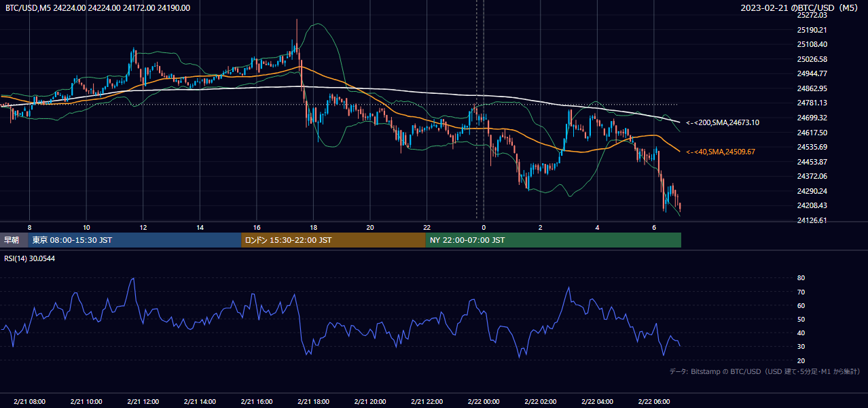
Task: Click the 2/21 14:00 time axis label
Action: coord(200,402)
